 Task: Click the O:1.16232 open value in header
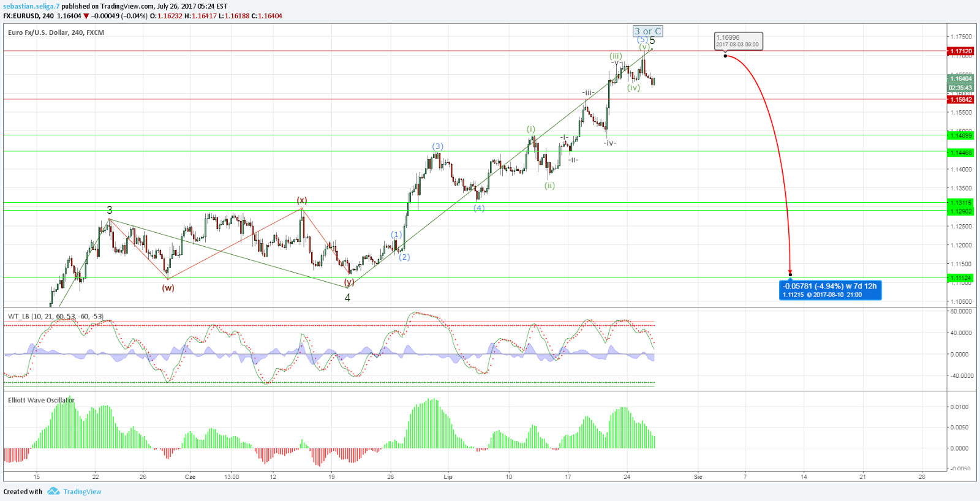click(166, 16)
